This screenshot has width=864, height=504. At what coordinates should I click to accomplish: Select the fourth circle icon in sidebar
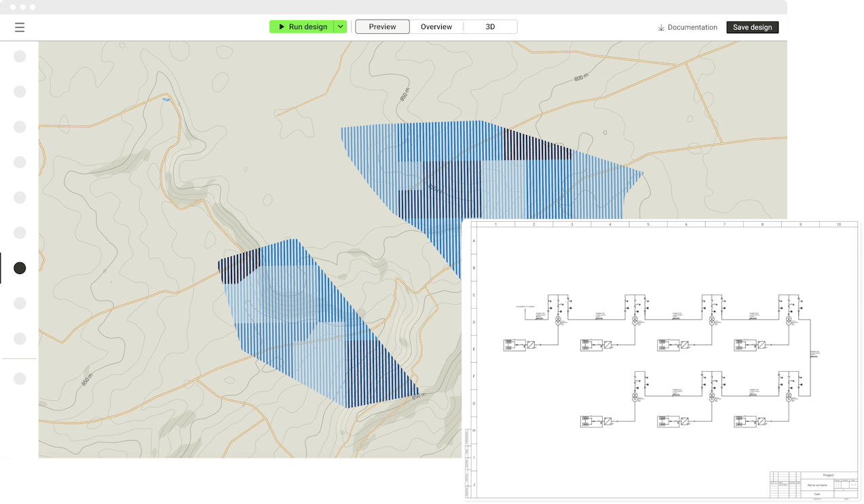(20, 162)
